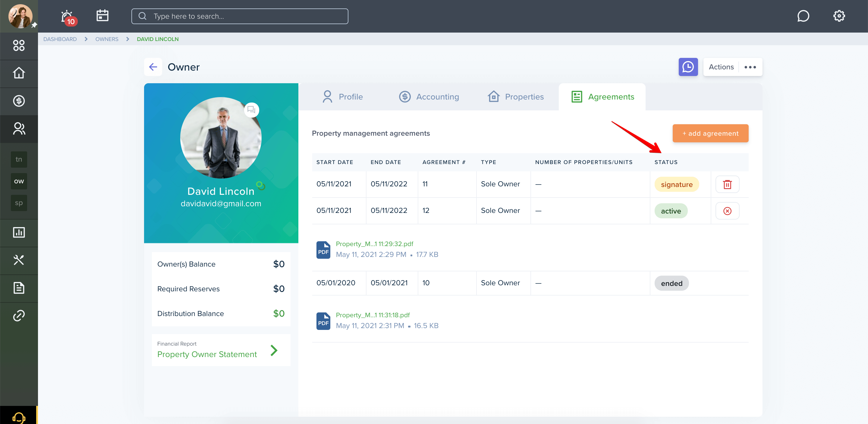Click David Lincoln's profile photo
This screenshot has width=868, height=424.
click(x=221, y=138)
